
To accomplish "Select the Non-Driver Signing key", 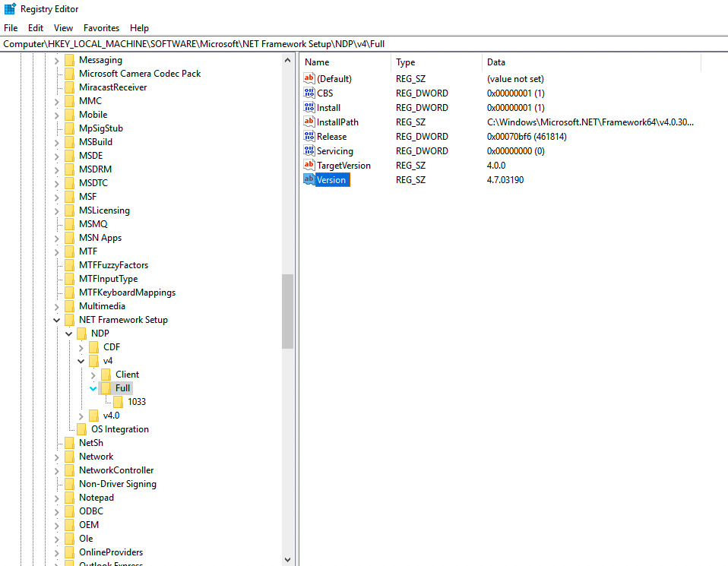I will (118, 484).
